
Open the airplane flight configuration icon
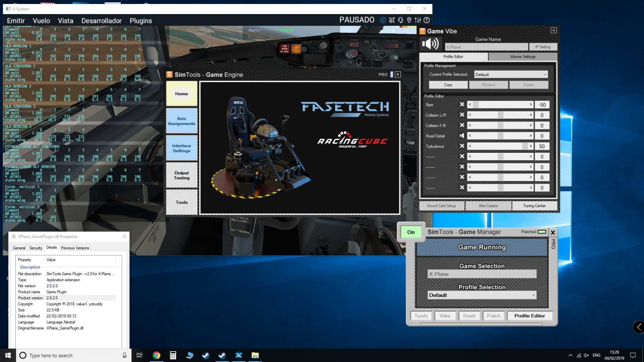392,20
